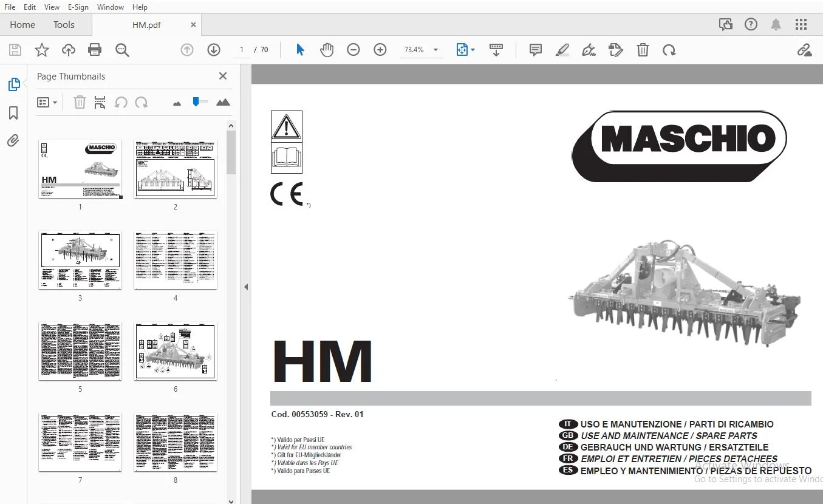823x504 pixels.
Task: Open the Window menu
Action: [110, 7]
